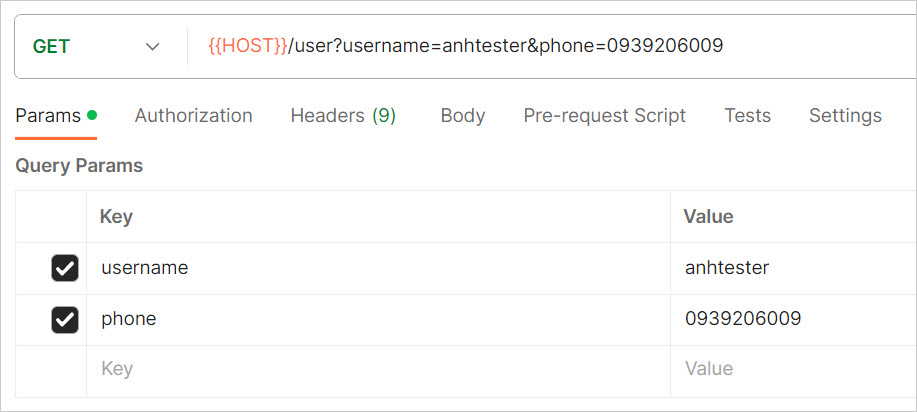Click the phone key cell
The image size is (917, 412).
click(x=378, y=320)
